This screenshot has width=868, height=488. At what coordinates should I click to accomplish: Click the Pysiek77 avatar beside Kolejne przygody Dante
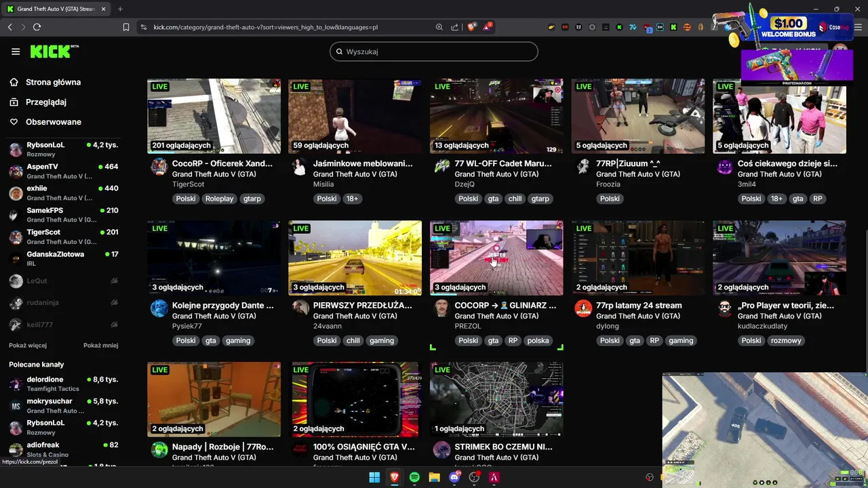point(159,308)
